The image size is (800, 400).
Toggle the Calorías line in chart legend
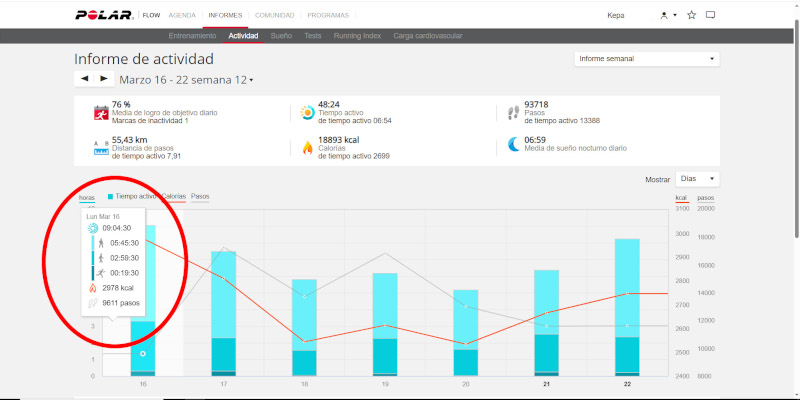click(174, 197)
